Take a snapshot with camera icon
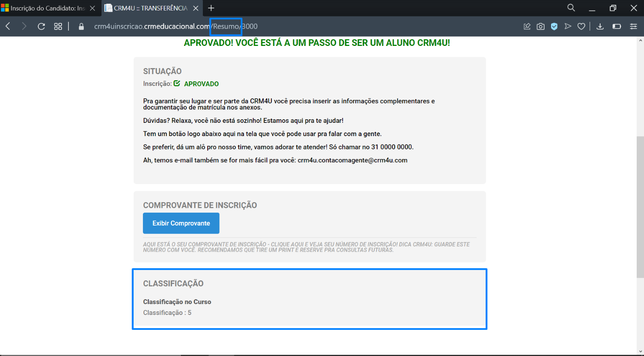This screenshot has height=356, width=644. 541,27
